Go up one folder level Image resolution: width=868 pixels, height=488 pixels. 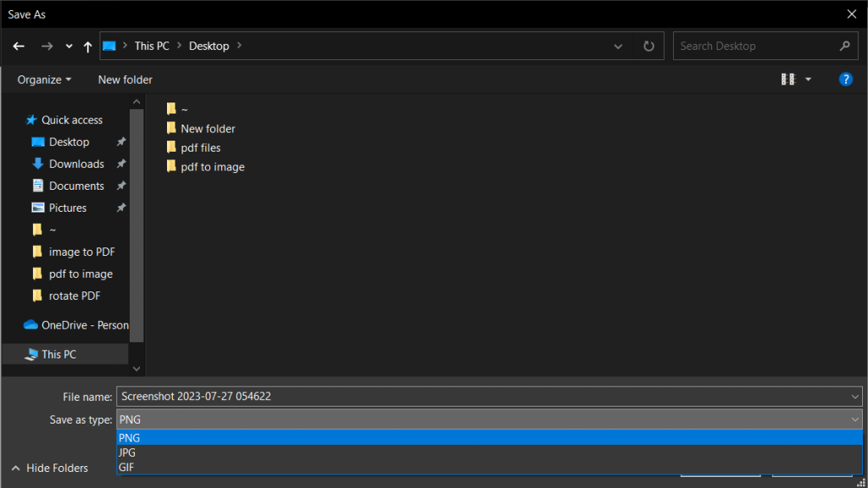click(x=87, y=46)
